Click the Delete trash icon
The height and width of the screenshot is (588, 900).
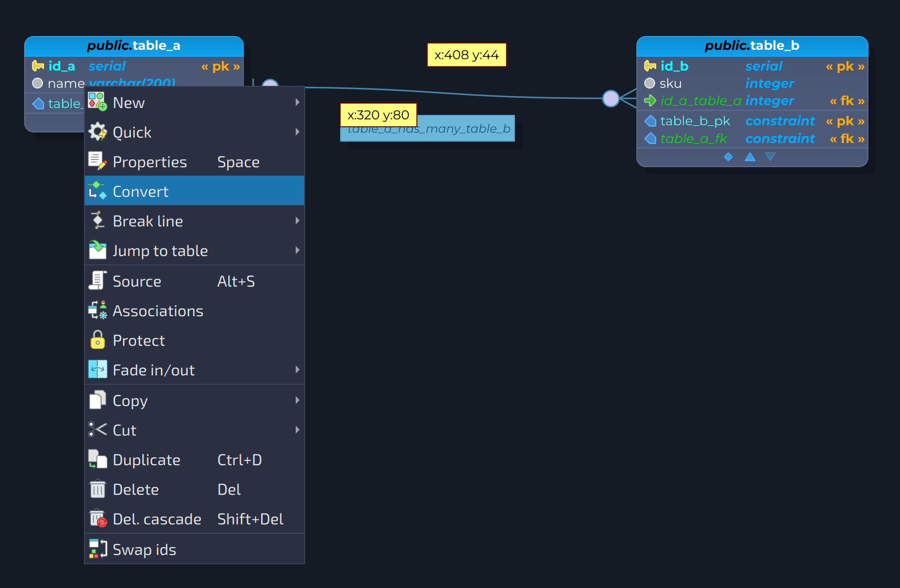(x=97, y=489)
